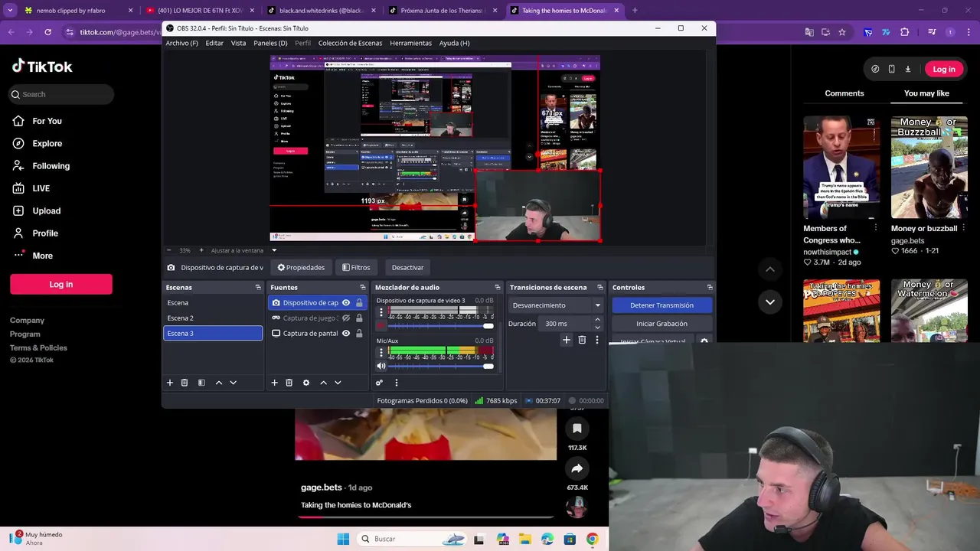Open the Editar menu in OBS

214,43
